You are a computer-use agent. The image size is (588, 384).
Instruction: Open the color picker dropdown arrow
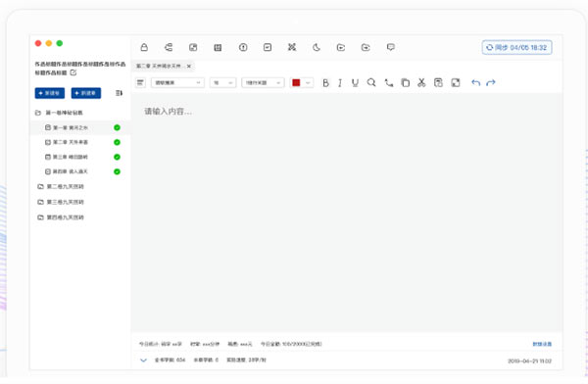[x=308, y=83]
